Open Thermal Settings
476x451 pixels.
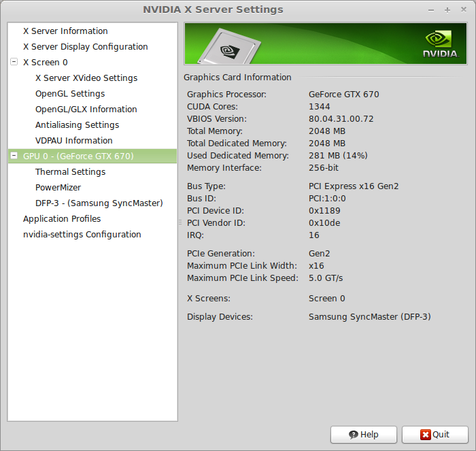click(70, 172)
